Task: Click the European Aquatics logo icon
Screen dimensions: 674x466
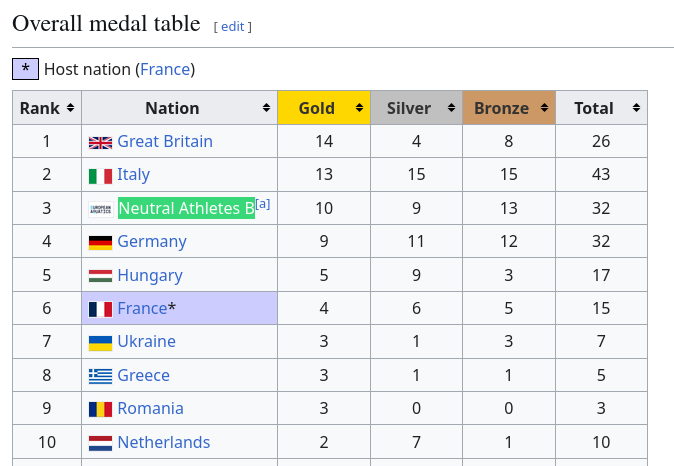Action: [101, 209]
